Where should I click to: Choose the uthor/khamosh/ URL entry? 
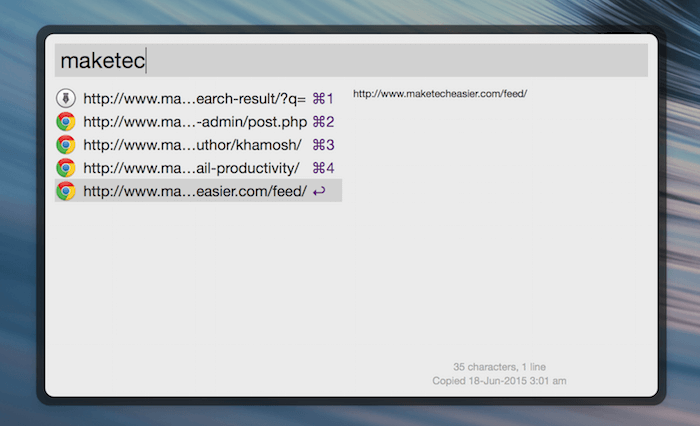click(x=191, y=145)
